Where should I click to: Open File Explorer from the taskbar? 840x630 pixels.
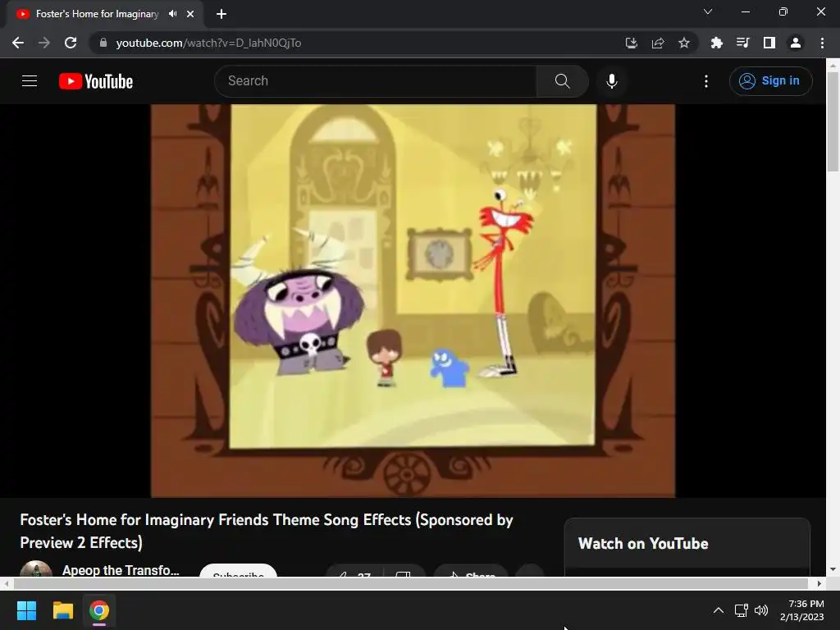62,610
